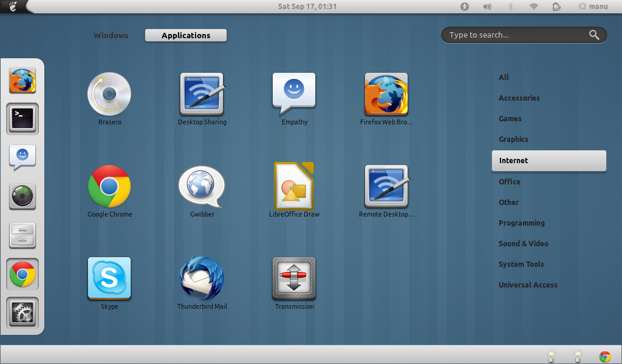Screen dimensions: 622x364
Task: Switch to the Windows tab
Action: point(111,35)
